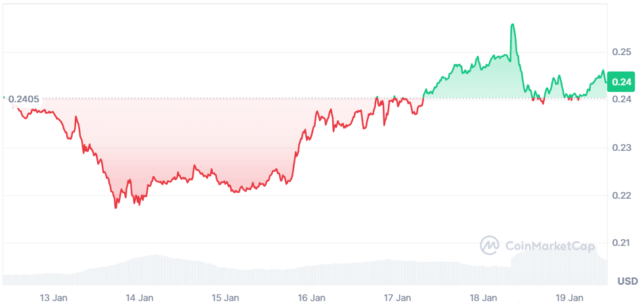Image resolution: width=644 pixels, height=303 pixels.
Task: Click the CoinMarketCap logo icon
Action: [x=490, y=245]
